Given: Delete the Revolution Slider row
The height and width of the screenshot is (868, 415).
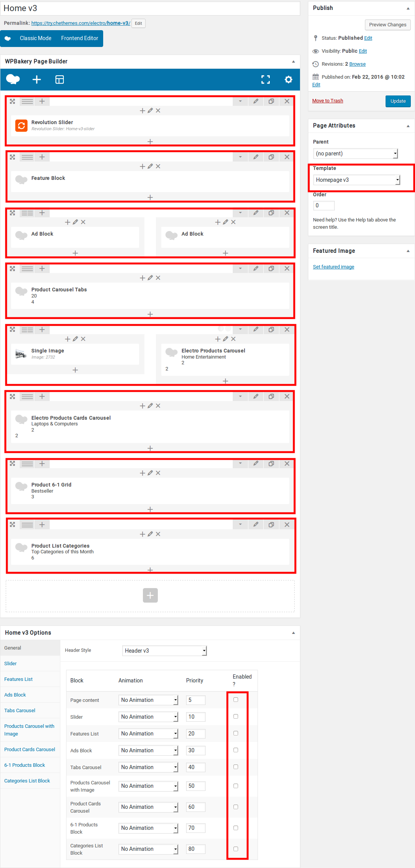Looking at the screenshot, I should pyautogui.click(x=287, y=101).
